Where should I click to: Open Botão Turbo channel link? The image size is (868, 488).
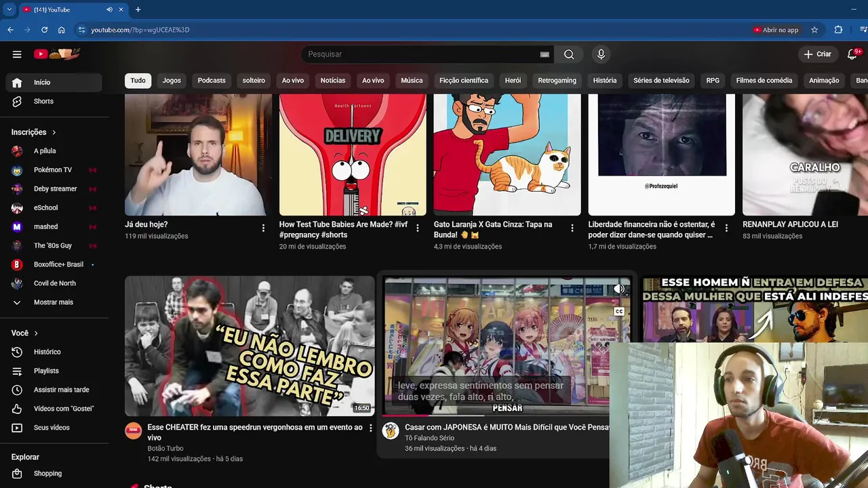(x=165, y=449)
